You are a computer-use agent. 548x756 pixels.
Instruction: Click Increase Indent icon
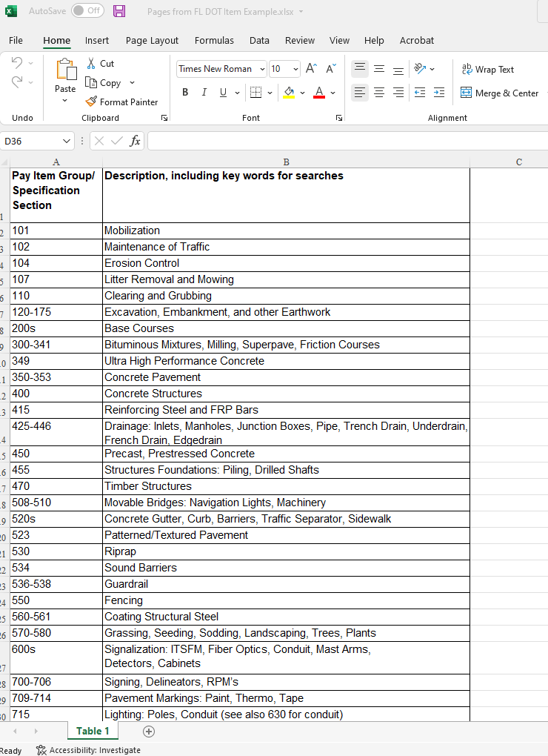439,92
